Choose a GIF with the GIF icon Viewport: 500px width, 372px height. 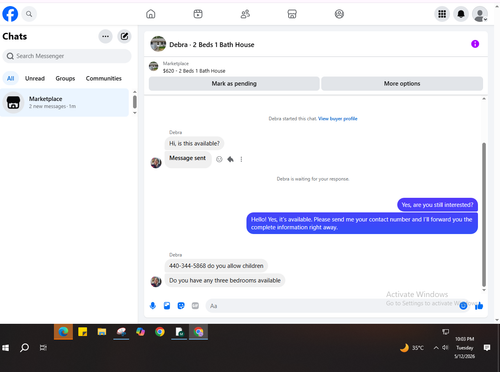[195, 306]
